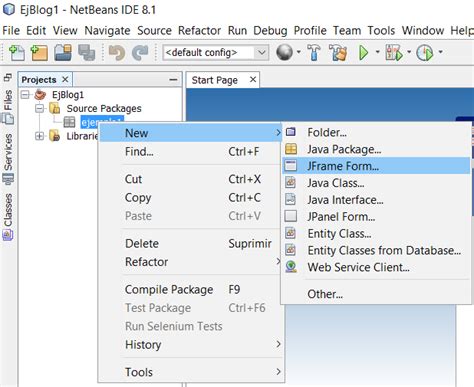This screenshot has width=474, height=387.
Task: Expand the Libraries tree node
Action: click(40, 136)
